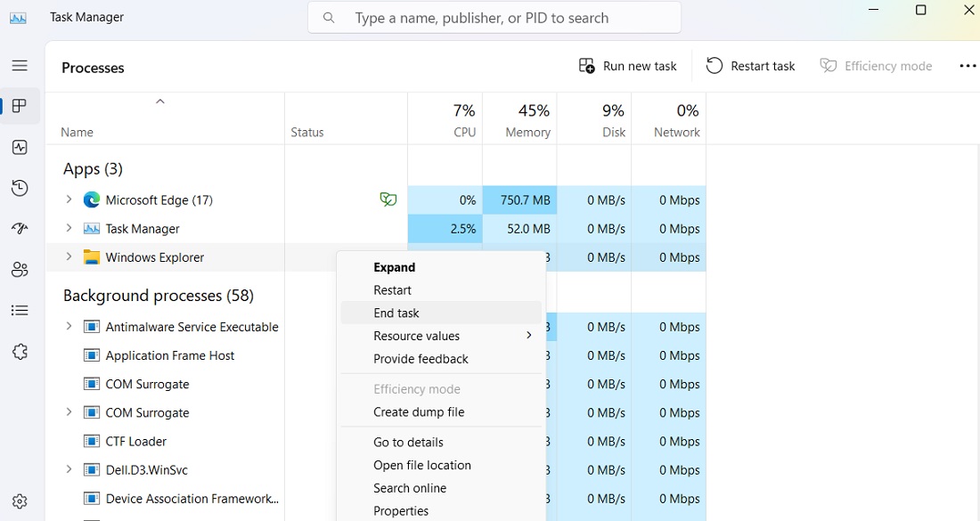View the Users page
The width and height of the screenshot is (980, 521).
click(x=20, y=269)
